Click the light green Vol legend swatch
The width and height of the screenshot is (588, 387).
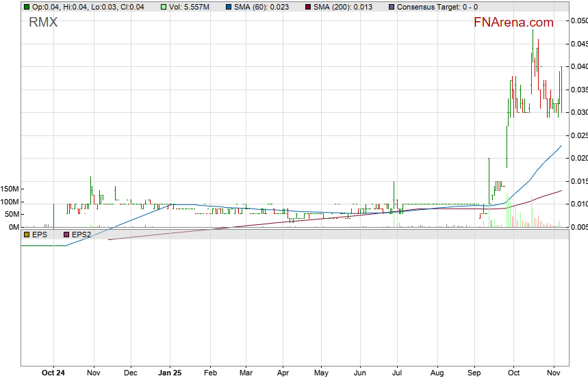tap(163, 7)
